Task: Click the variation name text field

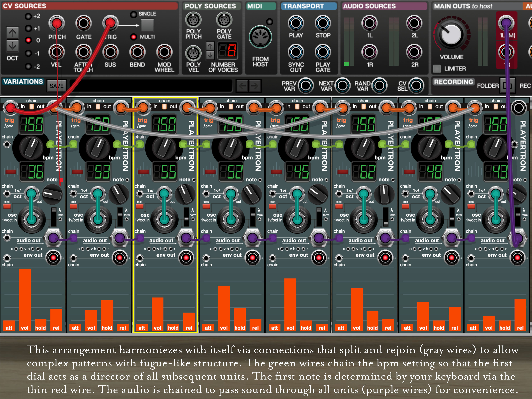Action: (x=151, y=86)
